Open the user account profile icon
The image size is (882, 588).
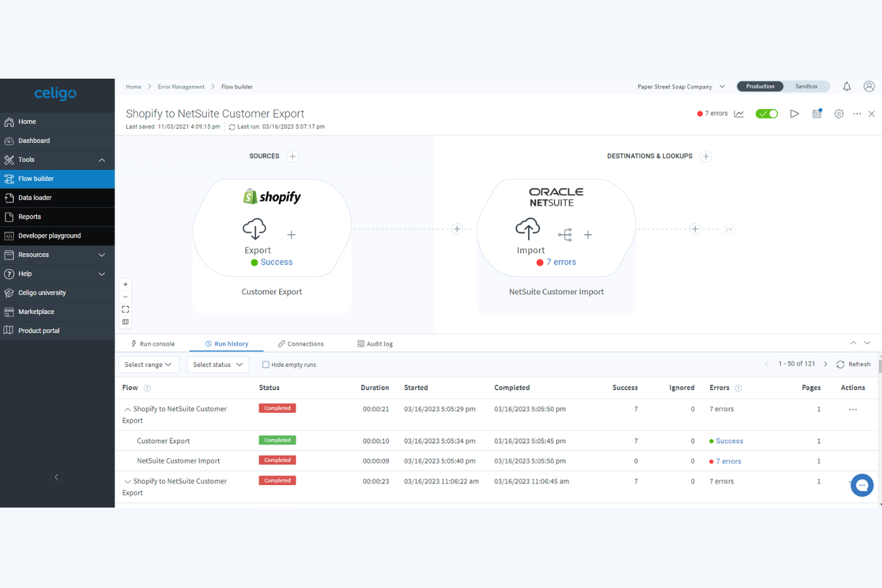[x=869, y=86]
